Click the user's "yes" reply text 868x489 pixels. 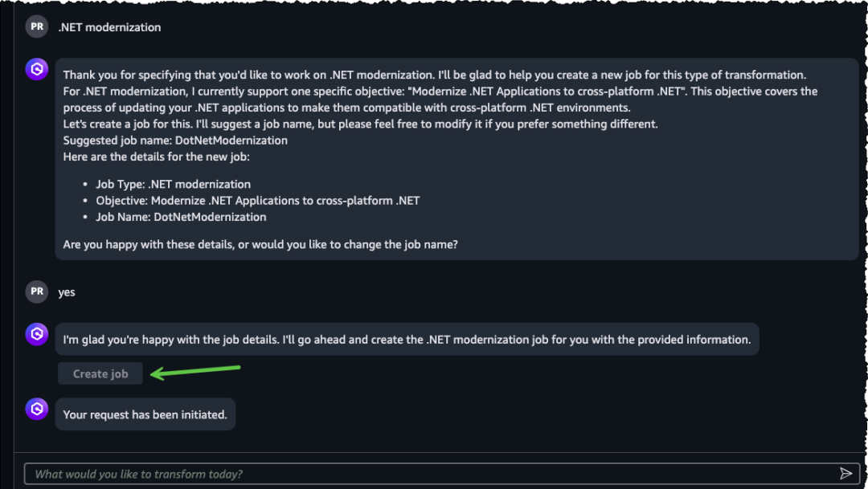pyautogui.click(x=67, y=292)
